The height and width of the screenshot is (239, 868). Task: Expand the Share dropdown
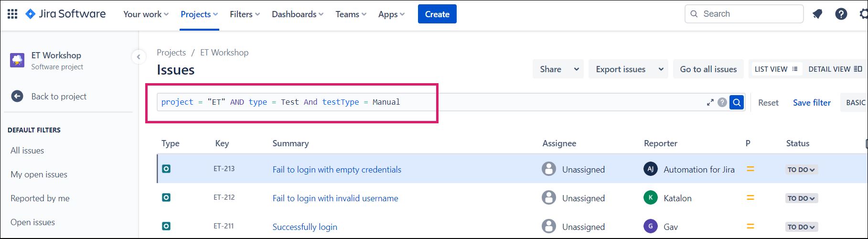[x=576, y=69]
